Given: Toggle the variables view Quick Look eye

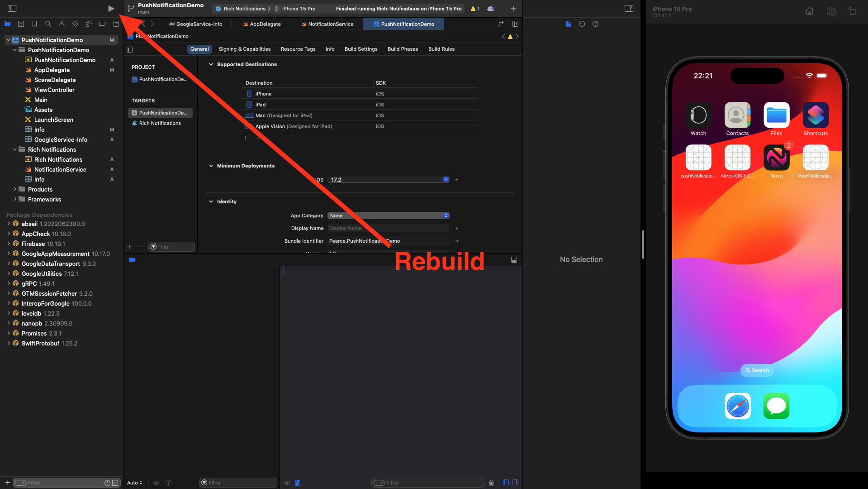Looking at the screenshot, I should coord(156,483).
